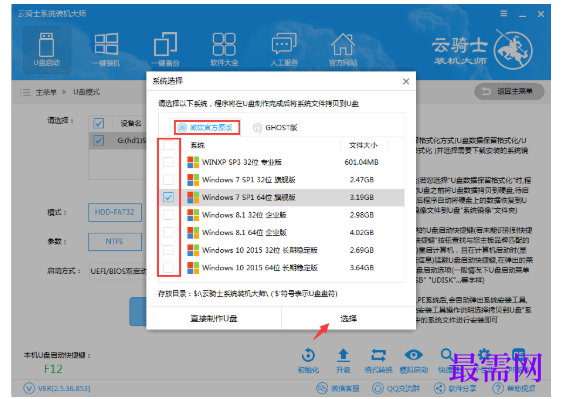This screenshot has height=399, width=561.
Task: Check Windows 8.1 32位 企业版 checkbox
Action: (168, 215)
